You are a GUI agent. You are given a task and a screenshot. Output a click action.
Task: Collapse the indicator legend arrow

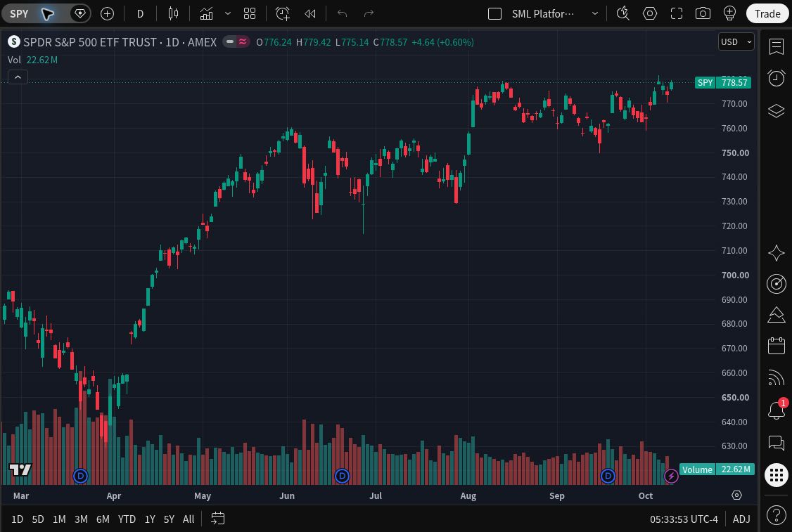pos(18,77)
